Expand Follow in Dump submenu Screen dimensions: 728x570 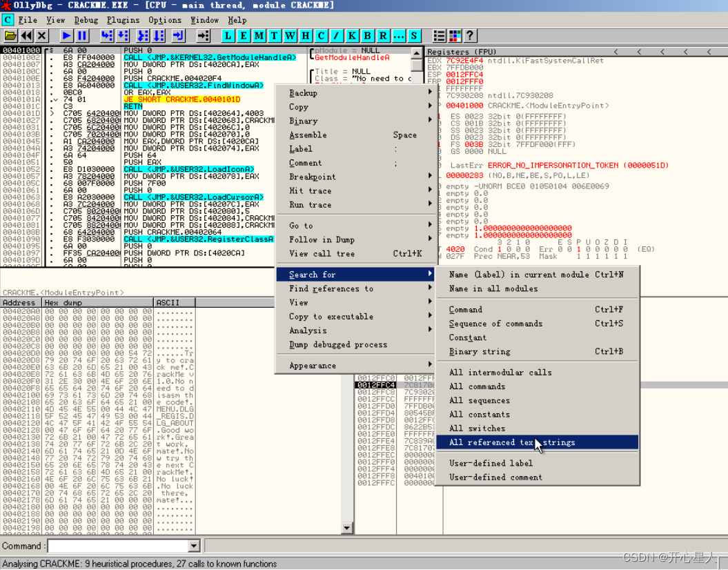point(355,239)
